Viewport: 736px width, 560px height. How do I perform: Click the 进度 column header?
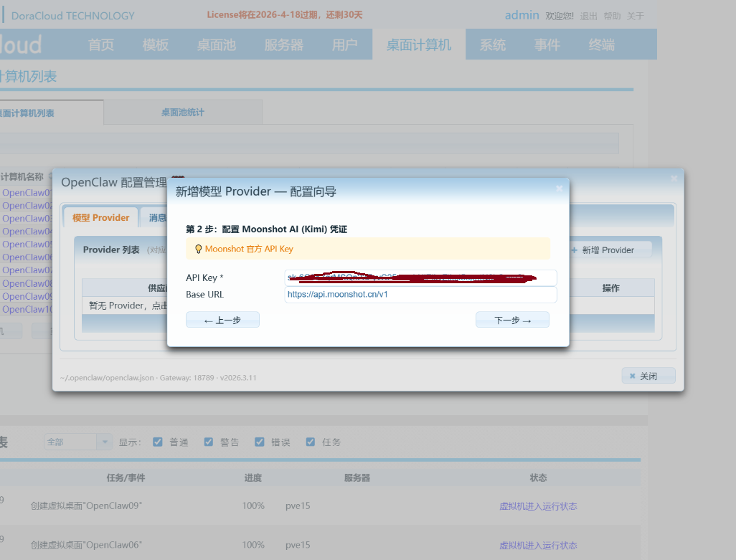(253, 478)
